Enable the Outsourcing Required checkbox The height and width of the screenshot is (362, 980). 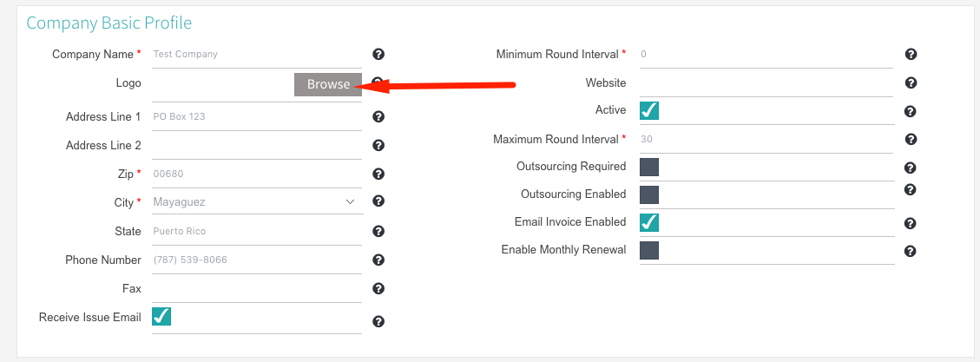click(649, 167)
